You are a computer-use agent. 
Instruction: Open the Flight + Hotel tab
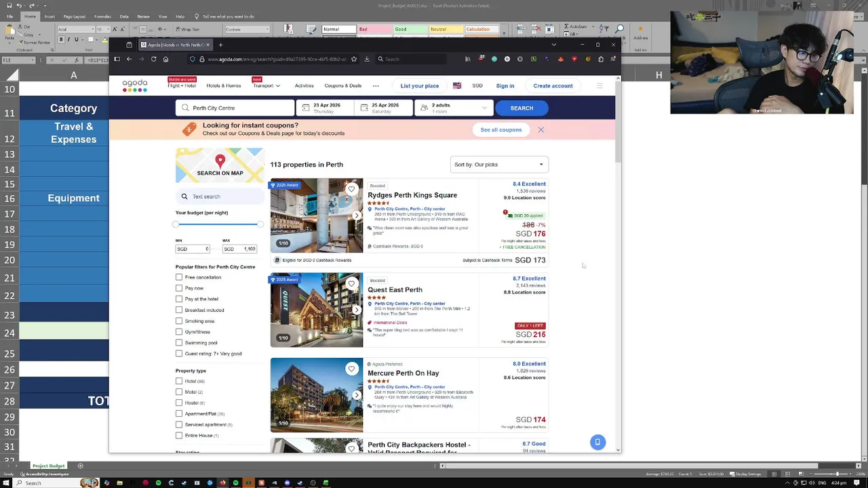[182, 86]
